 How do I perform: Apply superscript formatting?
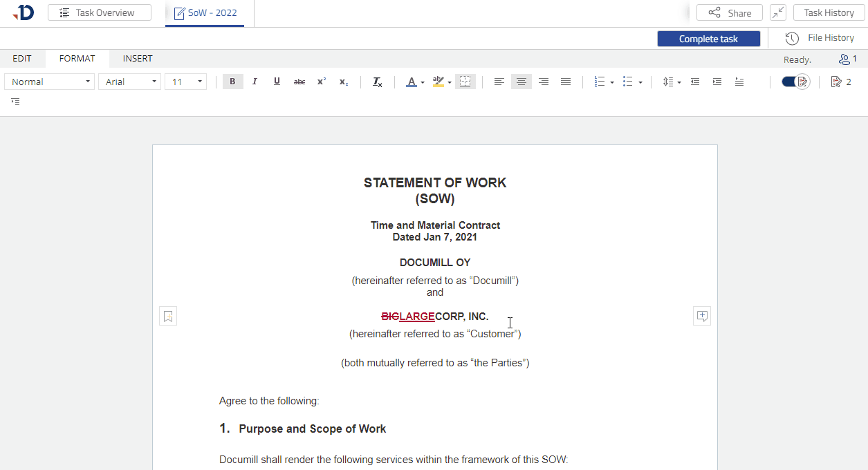(321, 82)
